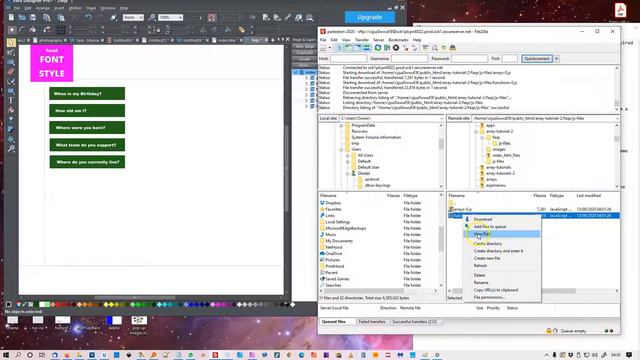
Task: Click Xara's New document icon
Action: (11, 18)
